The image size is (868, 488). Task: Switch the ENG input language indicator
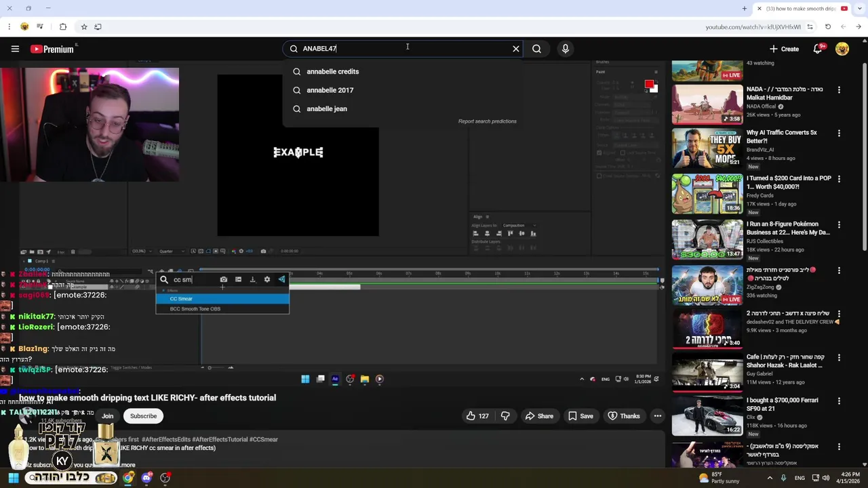(800, 478)
